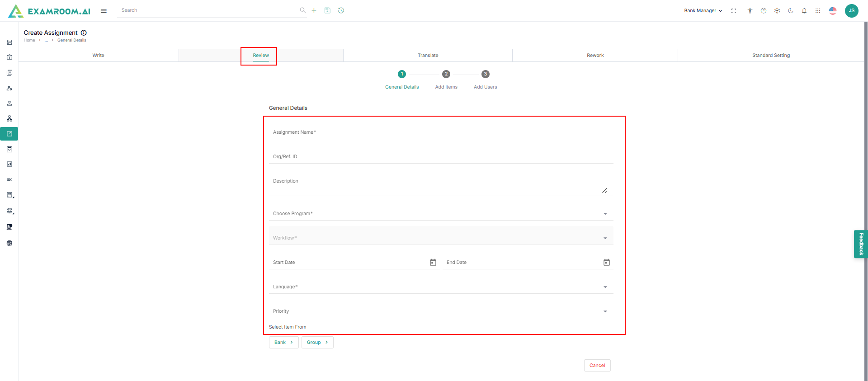Switch to the Rework tab
This screenshot has height=381, width=868.
(x=595, y=55)
